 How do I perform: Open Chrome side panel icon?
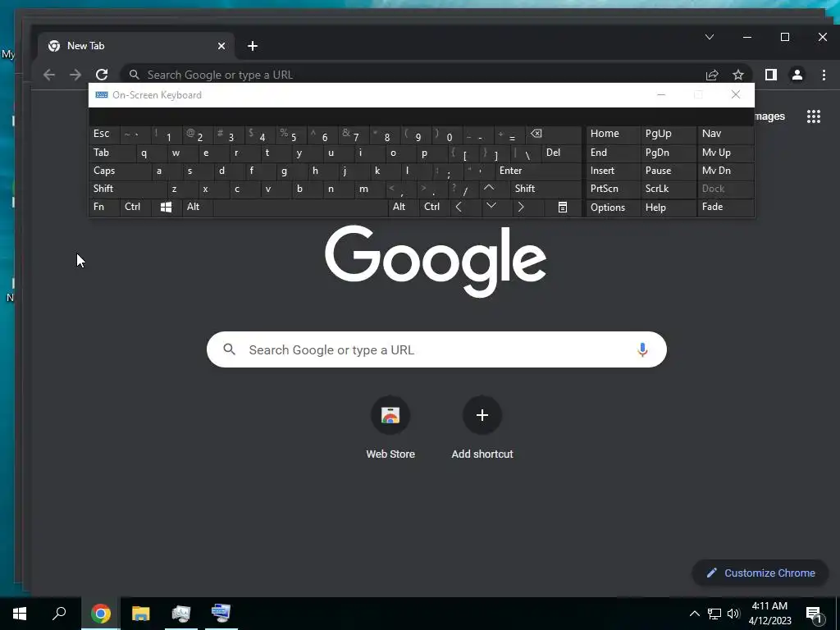pyautogui.click(x=771, y=75)
